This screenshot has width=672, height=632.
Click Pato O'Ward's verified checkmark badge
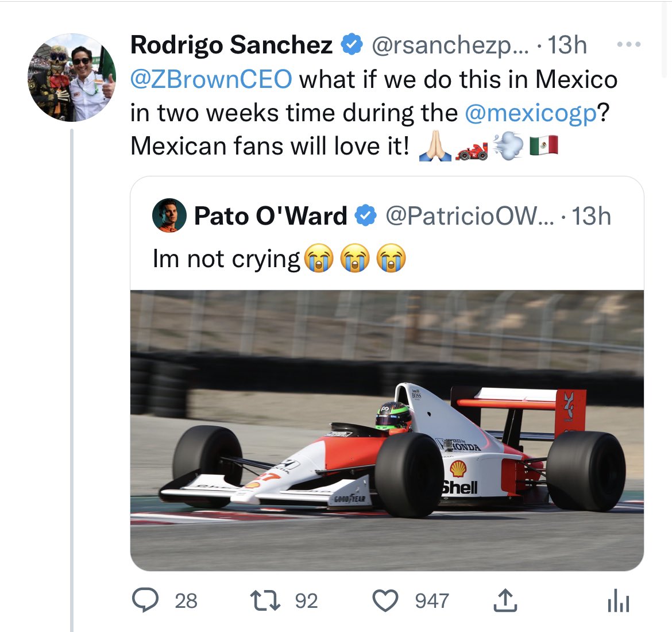click(x=366, y=216)
